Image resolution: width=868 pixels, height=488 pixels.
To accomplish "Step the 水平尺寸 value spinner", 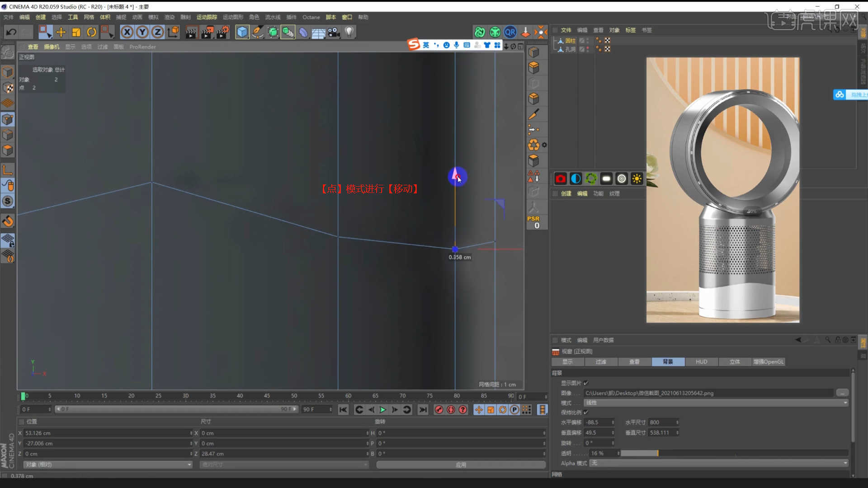I will pos(677,422).
